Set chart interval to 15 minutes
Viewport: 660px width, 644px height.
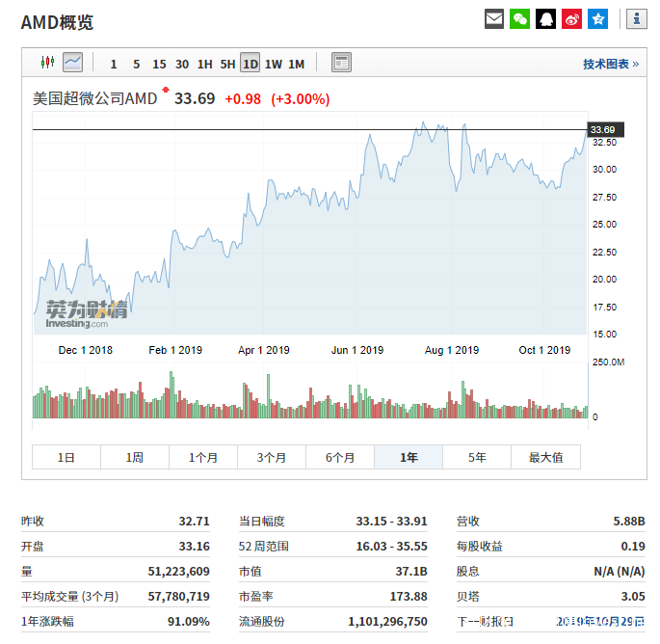pyautogui.click(x=159, y=64)
